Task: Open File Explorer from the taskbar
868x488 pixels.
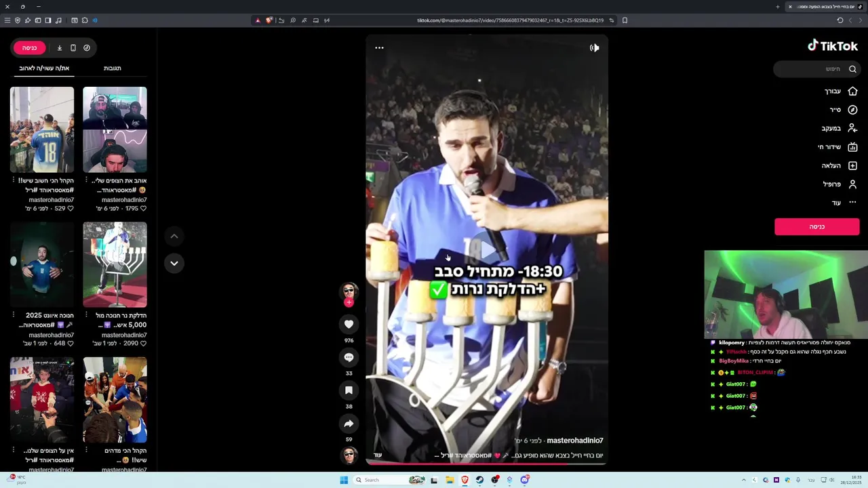Action: (450, 480)
